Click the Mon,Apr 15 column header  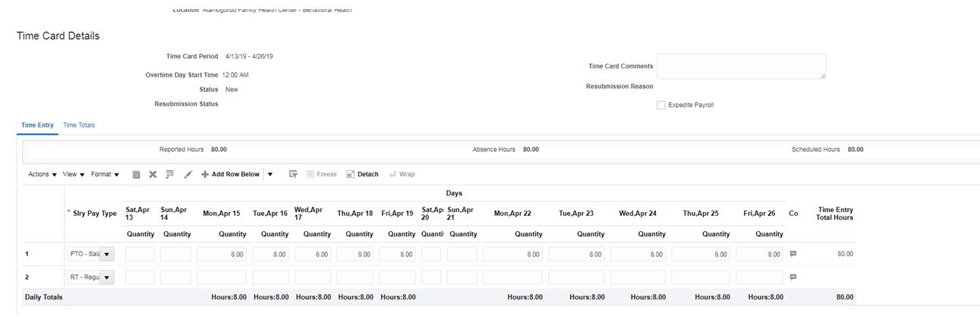coord(222,214)
